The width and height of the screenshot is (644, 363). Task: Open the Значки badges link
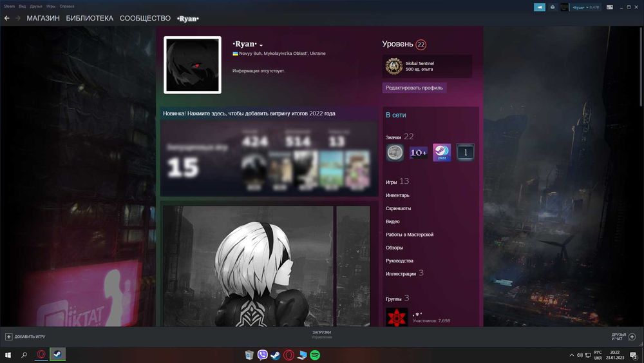click(x=393, y=137)
